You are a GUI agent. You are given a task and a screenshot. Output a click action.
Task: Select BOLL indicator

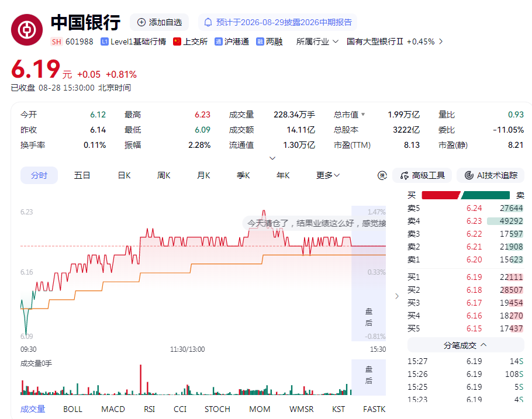[72, 409]
